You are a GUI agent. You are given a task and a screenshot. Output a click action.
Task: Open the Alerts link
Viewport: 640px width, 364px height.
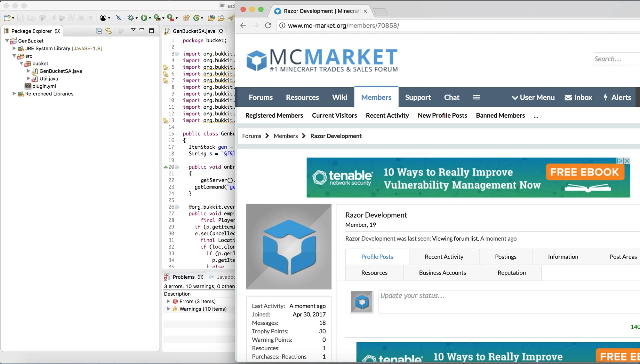pyautogui.click(x=617, y=97)
